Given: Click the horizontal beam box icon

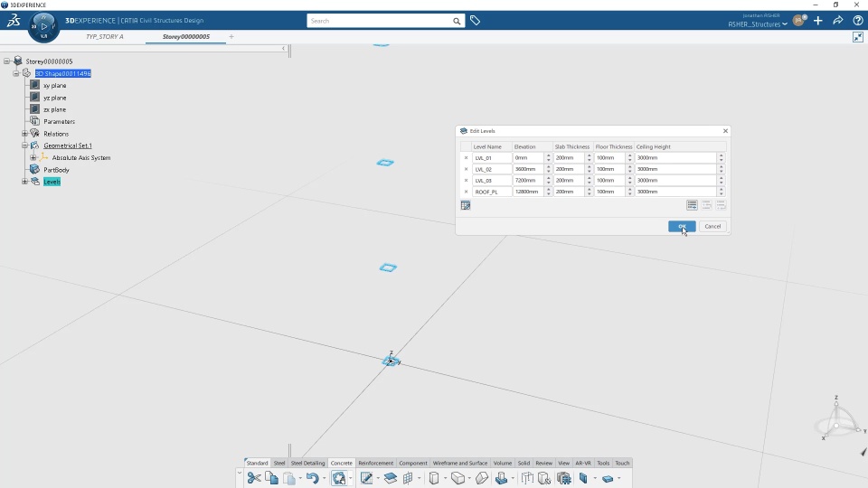Looking at the screenshot, I should (458, 478).
